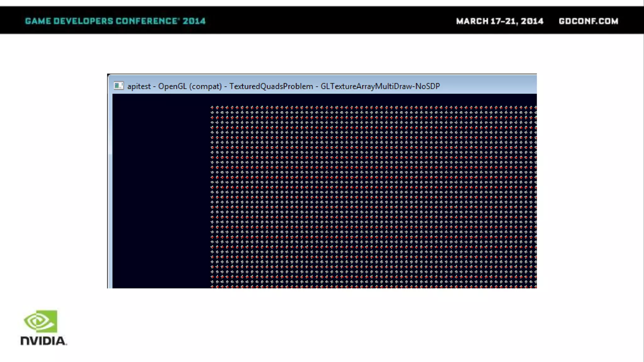Click the word apitest in window title
644x362 pixels.
coord(139,86)
